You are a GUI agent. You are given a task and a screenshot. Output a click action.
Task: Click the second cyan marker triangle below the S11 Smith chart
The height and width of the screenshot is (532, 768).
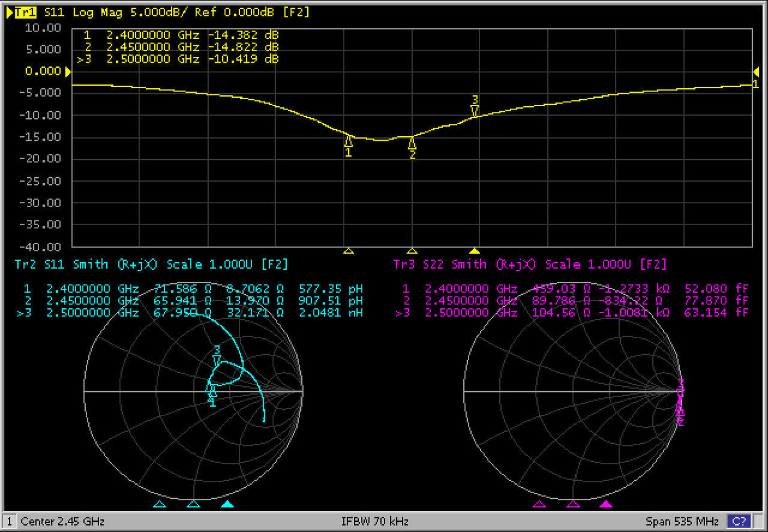click(x=193, y=505)
